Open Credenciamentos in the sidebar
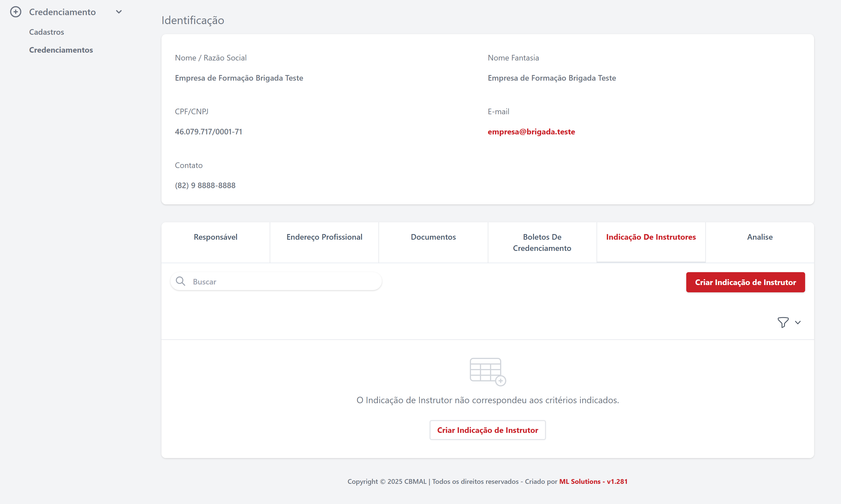Screen dimensions: 841x504 point(61,50)
